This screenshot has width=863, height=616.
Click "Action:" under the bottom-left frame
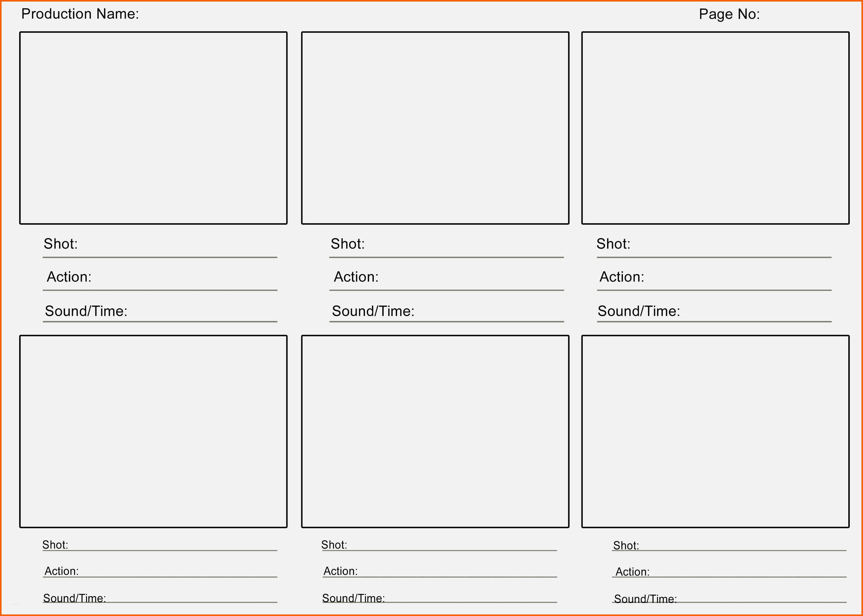61,571
